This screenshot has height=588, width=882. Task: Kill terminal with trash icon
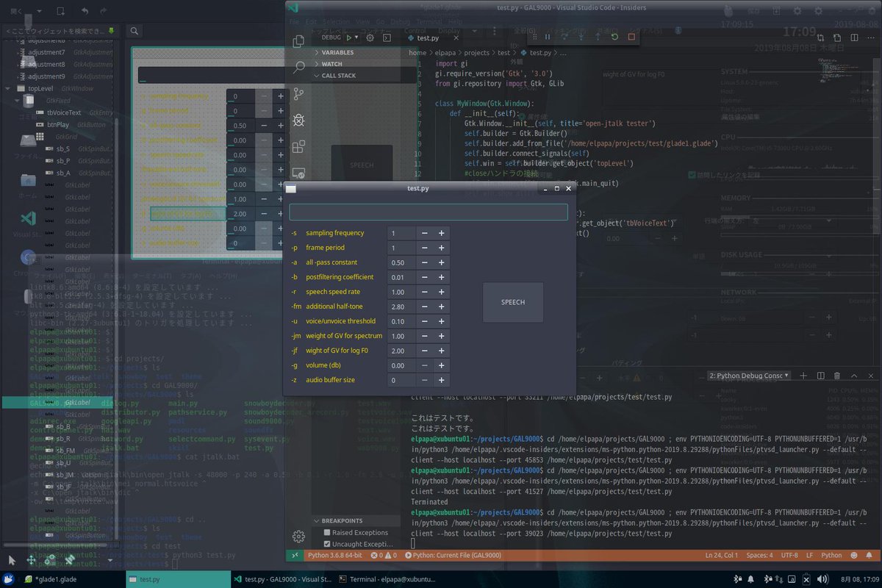tap(837, 376)
